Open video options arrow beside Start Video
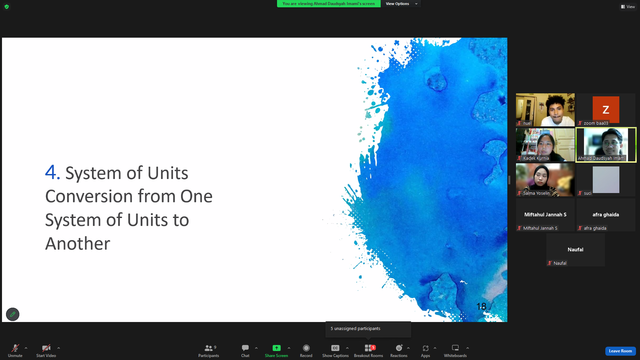640x360 pixels. pos(59,348)
